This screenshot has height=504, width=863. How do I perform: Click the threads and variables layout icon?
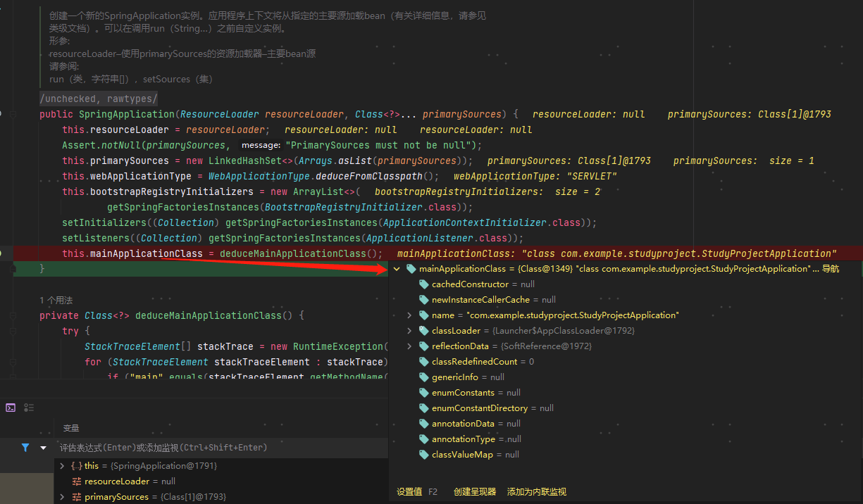[29, 408]
